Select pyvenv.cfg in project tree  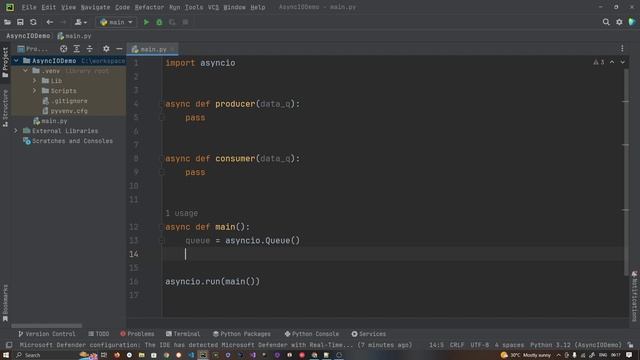click(65, 111)
